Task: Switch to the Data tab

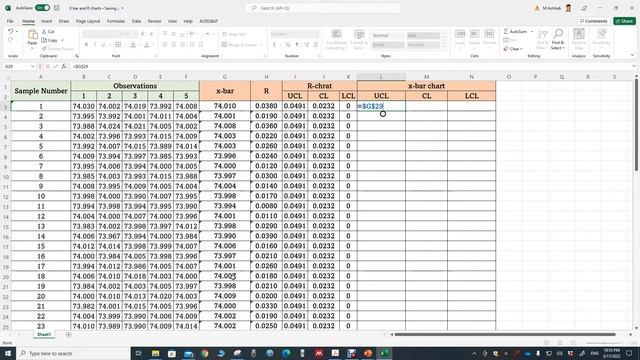Action: [x=136, y=21]
